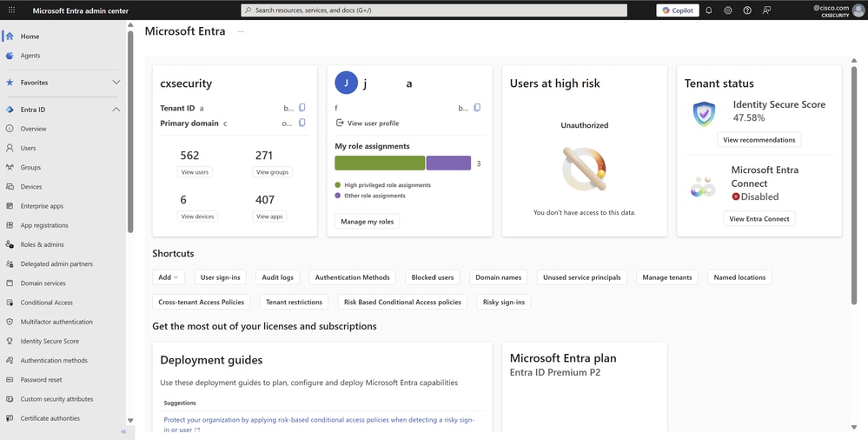Click the Roles & admins icon
The height and width of the screenshot is (440, 868).
[x=10, y=244]
